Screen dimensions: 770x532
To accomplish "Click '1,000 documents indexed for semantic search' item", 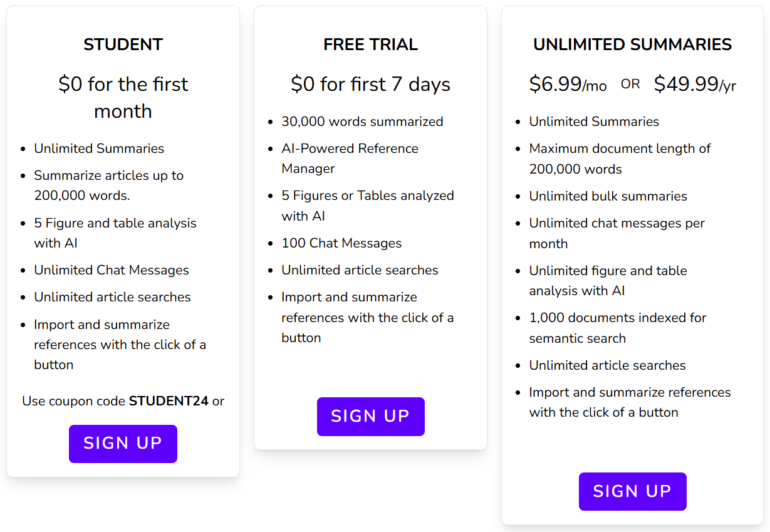I will click(618, 328).
